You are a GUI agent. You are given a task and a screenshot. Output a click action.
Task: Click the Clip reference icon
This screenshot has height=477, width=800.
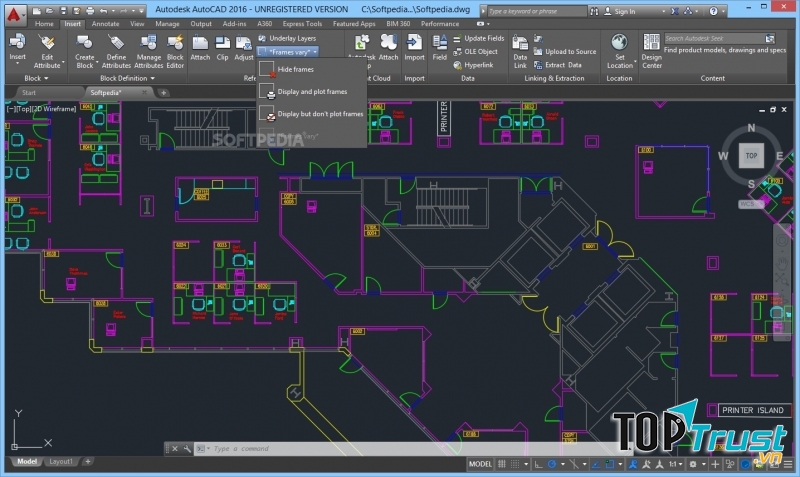222,43
